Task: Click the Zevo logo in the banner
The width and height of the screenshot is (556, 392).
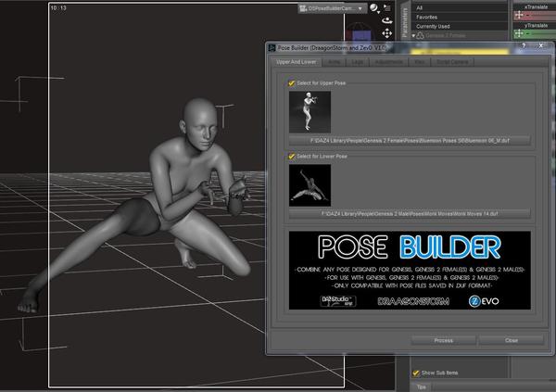Action: 484,301
